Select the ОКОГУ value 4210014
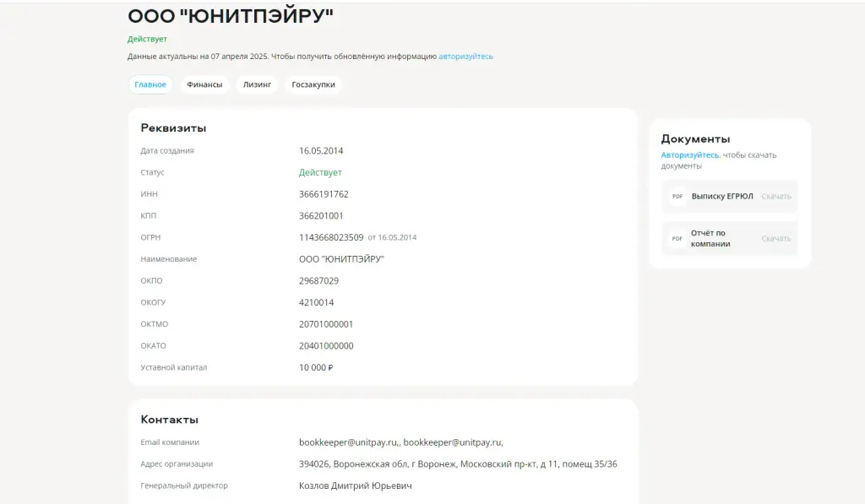This screenshot has width=865, height=504. [x=316, y=302]
